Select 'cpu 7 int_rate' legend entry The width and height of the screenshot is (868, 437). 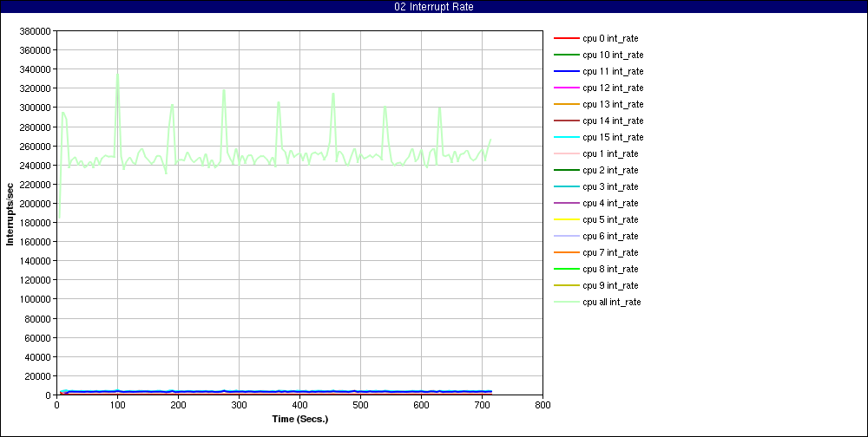coord(597,252)
